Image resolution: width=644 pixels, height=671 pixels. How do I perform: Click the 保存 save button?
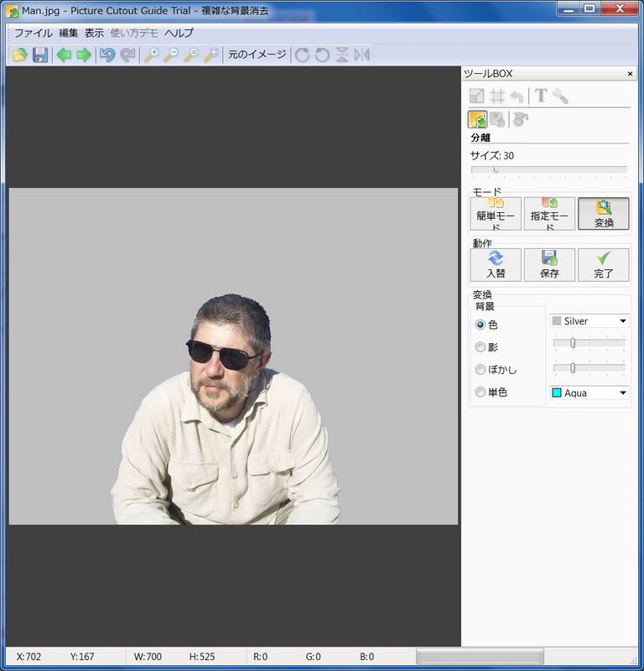(x=549, y=265)
